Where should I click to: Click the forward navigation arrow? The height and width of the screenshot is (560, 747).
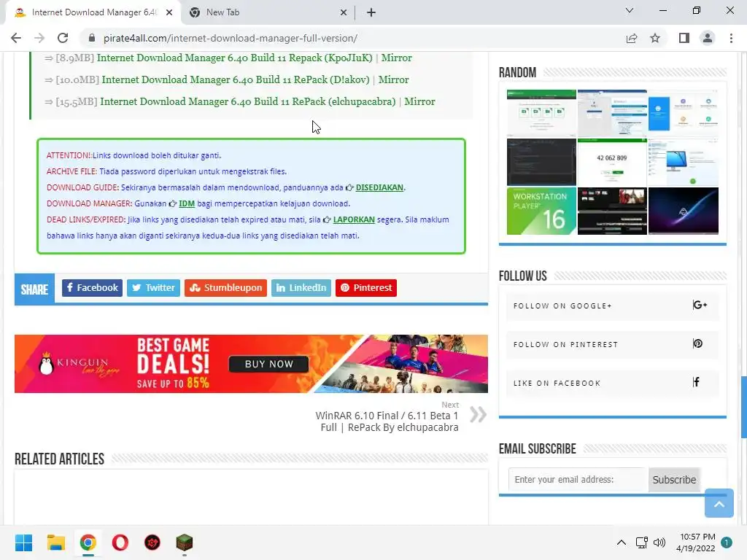(39, 38)
